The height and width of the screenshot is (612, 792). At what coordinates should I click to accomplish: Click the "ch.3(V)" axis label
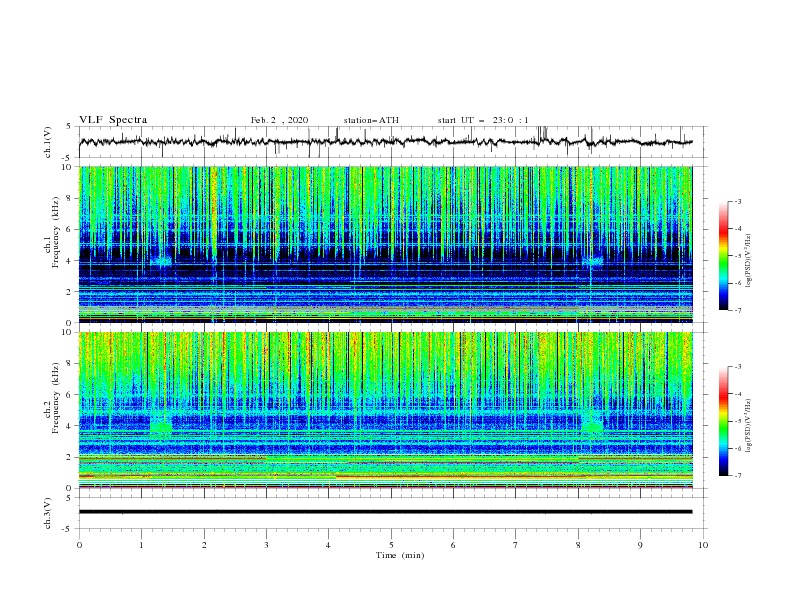(x=48, y=513)
